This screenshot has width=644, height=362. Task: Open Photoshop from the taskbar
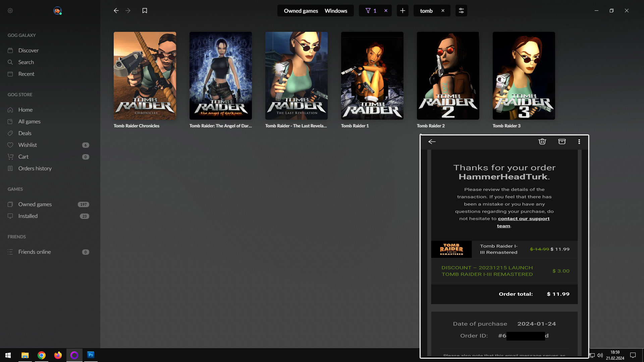pos(91,355)
